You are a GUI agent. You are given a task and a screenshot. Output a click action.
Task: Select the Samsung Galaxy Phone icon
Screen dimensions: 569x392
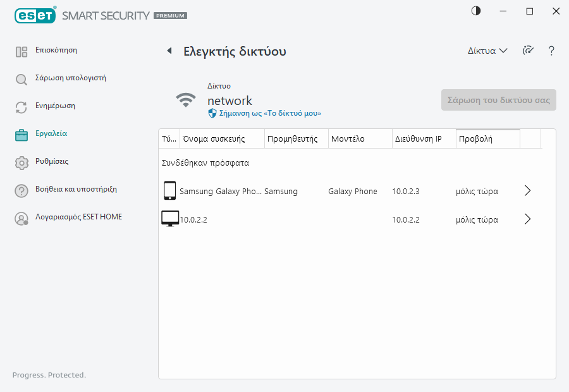(169, 191)
